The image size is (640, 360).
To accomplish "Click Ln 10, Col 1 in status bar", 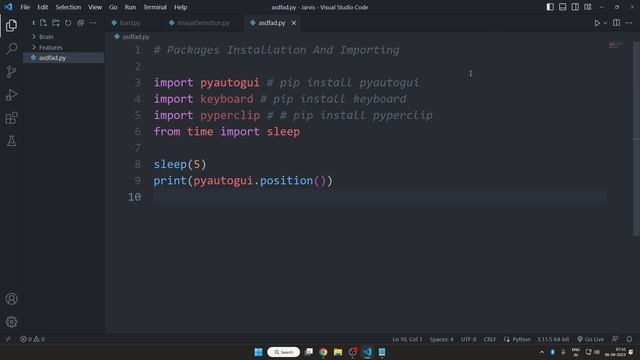I will 407,339.
